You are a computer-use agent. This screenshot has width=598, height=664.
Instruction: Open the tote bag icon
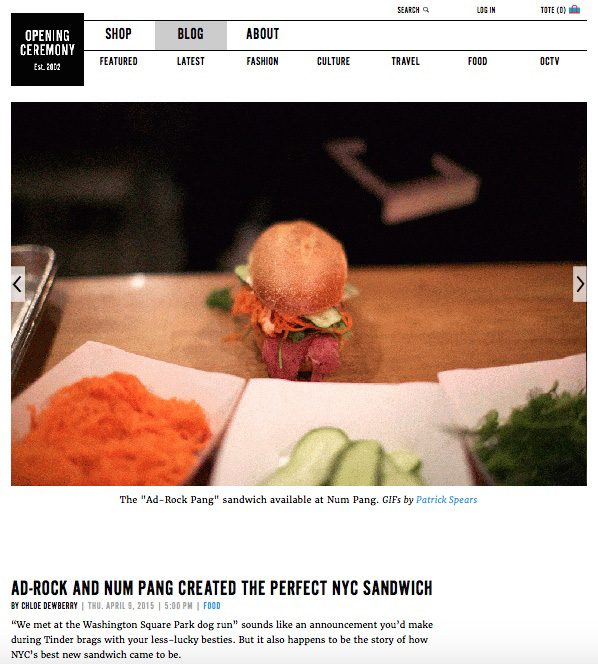(574, 9)
